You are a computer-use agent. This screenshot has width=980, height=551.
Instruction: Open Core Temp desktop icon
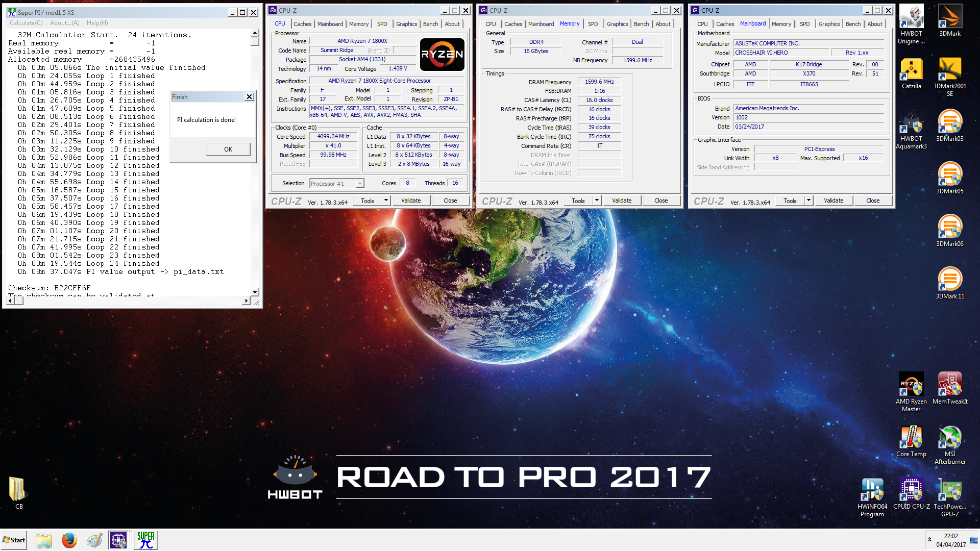pos(911,441)
